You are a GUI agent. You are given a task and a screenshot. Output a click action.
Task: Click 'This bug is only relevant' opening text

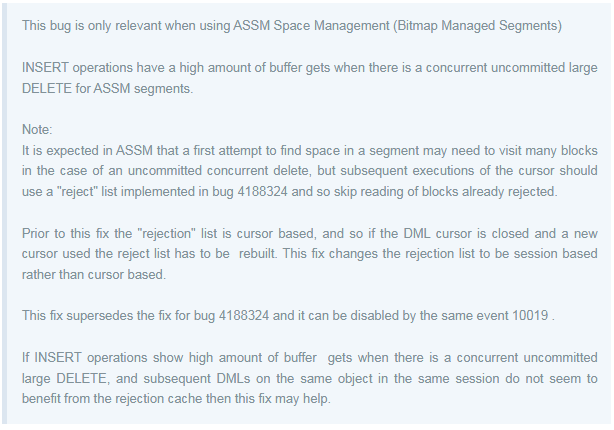coord(91,25)
